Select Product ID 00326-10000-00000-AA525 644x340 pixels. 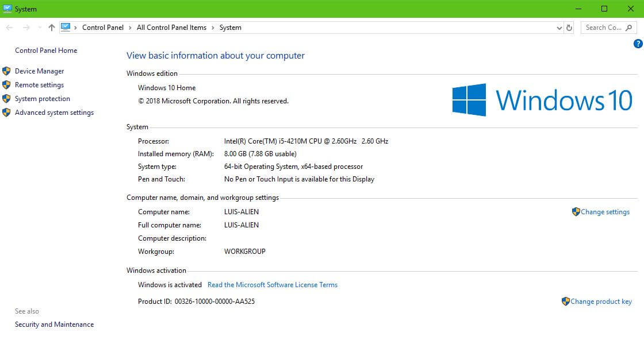tap(196, 302)
